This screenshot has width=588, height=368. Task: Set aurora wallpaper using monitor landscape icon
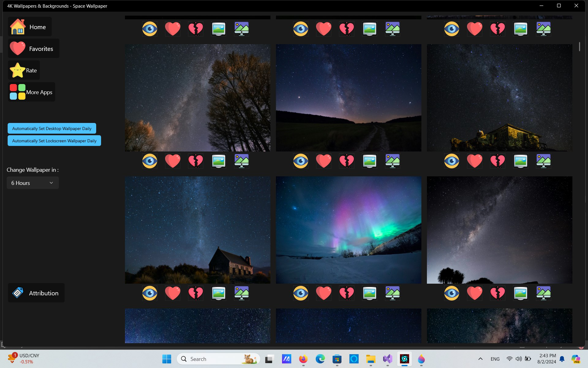click(x=393, y=293)
